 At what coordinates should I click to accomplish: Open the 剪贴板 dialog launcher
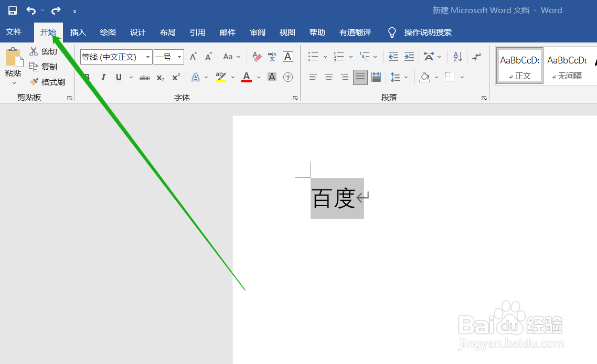[70, 98]
